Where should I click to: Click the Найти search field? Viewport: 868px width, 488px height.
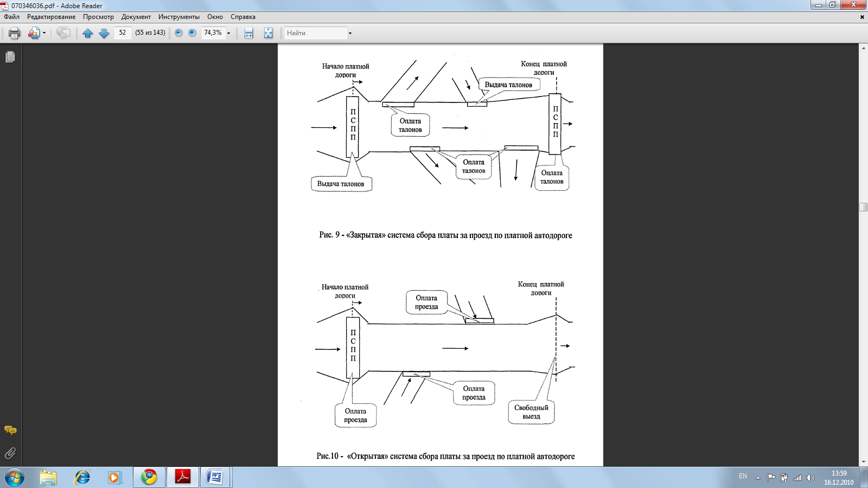pos(316,33)
